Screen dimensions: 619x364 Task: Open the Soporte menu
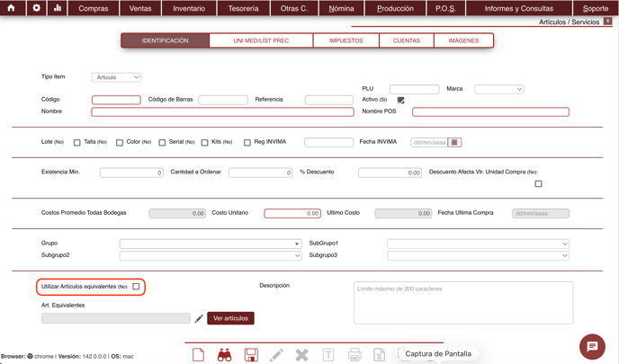596,8
